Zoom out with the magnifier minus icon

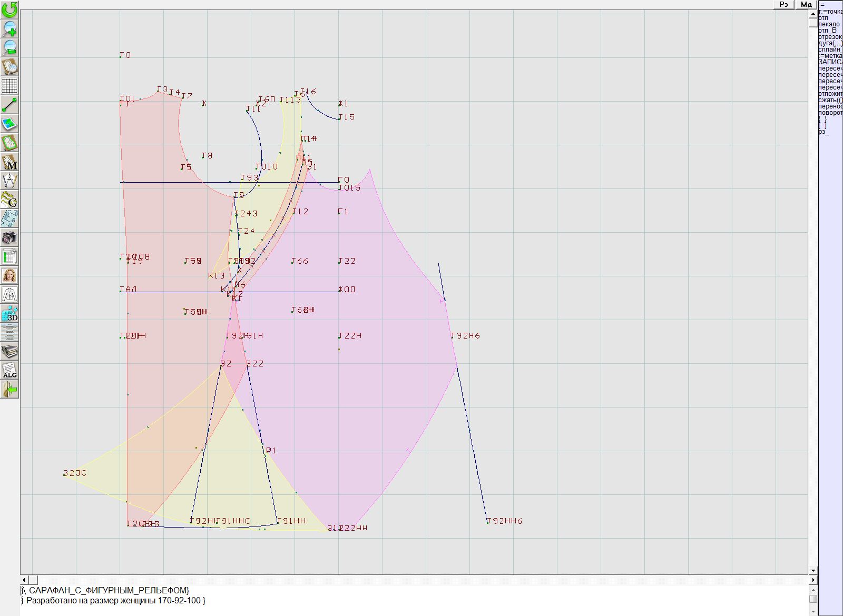(9, 47)
